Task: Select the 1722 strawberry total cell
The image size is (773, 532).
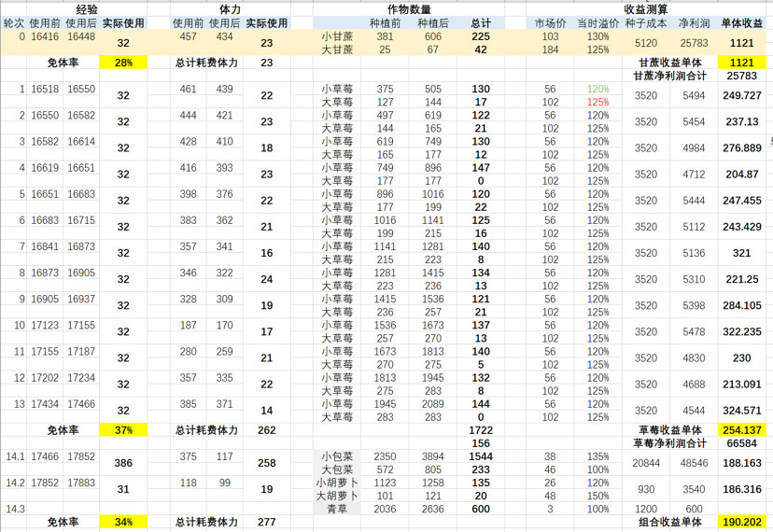Action: click(x=481, y=430)
